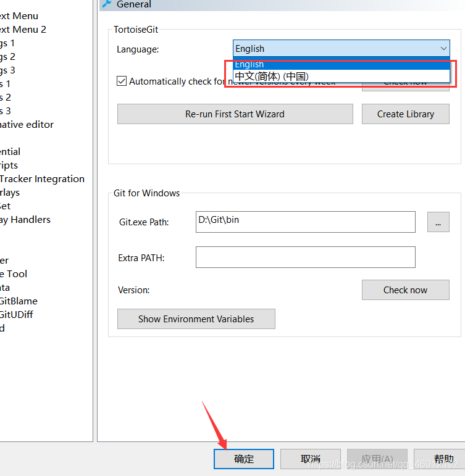Click Show Environment Variables button
The width and height of the screenshot is (465, 476).
coord(196,319)
